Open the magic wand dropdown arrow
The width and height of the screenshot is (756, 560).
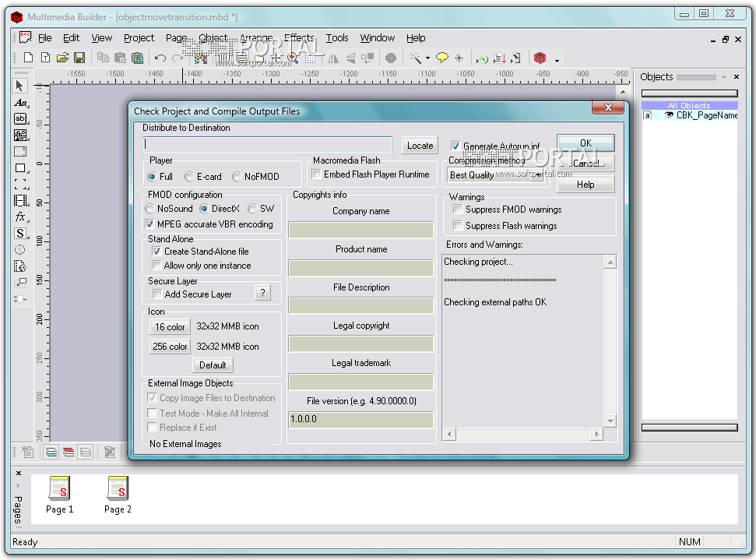pyautogui.click(x=427, y=58)
